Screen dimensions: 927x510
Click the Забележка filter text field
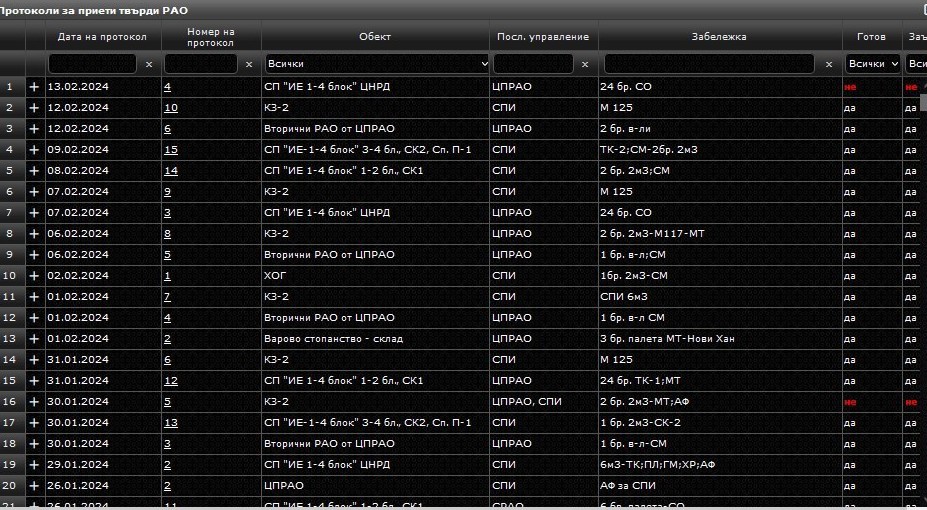click(x=711, y=64)
